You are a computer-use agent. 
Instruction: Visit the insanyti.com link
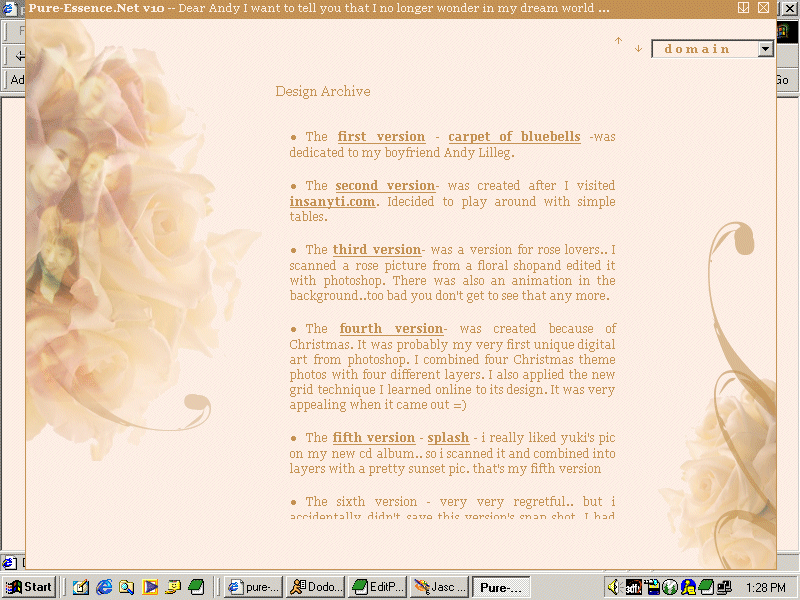click(332, 201)
